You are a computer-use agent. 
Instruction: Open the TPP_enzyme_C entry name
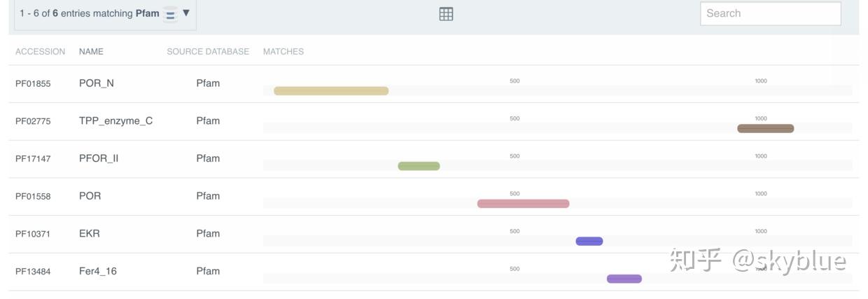115,121
